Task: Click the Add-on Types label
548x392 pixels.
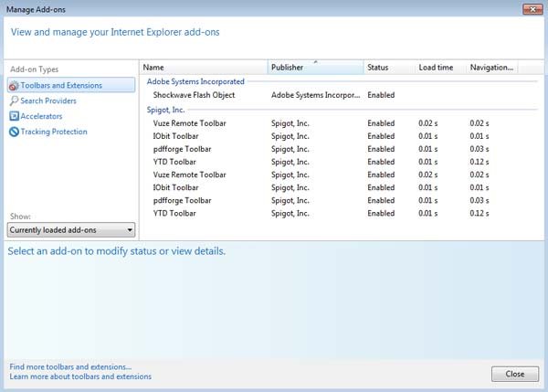Action: [x=35, y=69]
